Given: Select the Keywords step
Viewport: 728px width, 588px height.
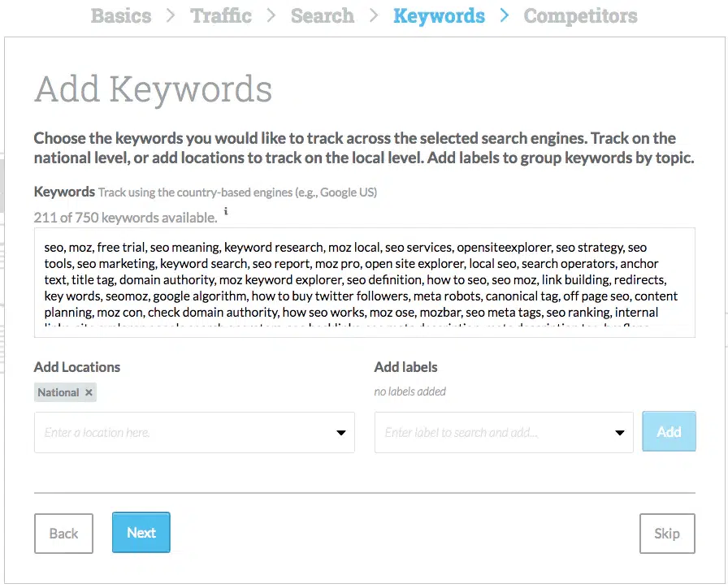Looking at the screenshot, I should pos(439,15).
